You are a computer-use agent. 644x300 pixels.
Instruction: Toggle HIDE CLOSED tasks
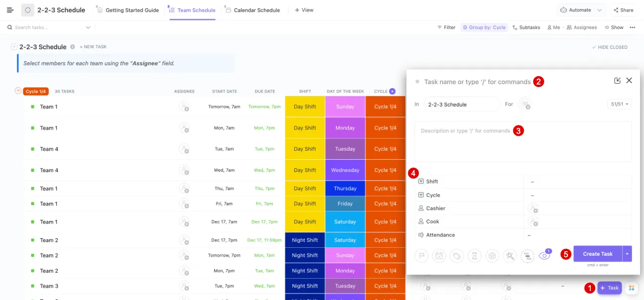610,47
